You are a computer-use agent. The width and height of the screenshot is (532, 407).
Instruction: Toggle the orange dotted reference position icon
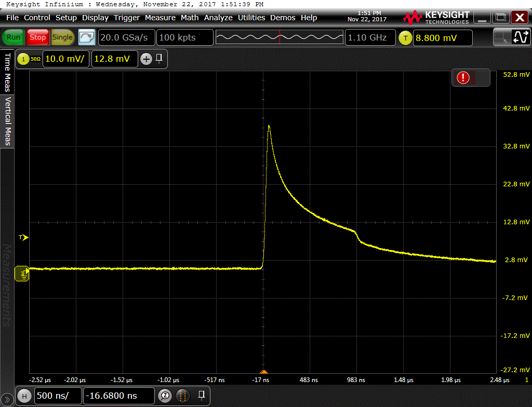pos(182,396)
